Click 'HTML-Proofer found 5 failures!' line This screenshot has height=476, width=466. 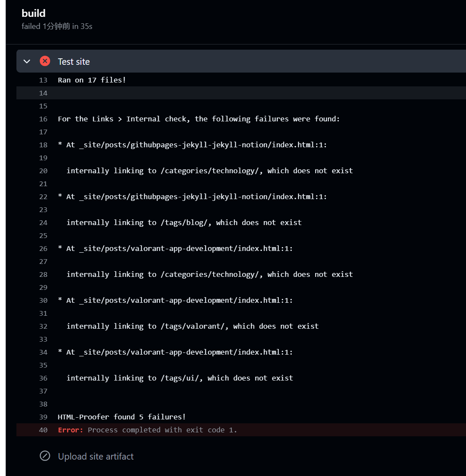click(121, 417)
